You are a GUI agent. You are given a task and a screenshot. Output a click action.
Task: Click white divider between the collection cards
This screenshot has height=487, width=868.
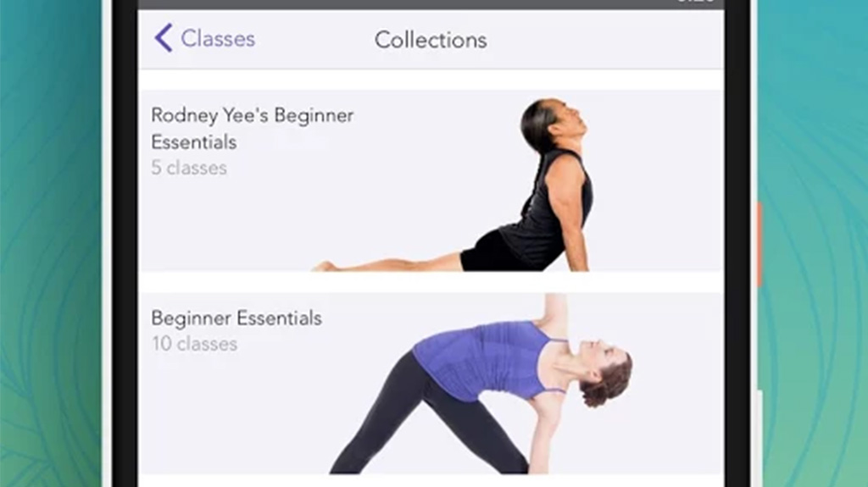pyautogui.click(x=431, y=282)
